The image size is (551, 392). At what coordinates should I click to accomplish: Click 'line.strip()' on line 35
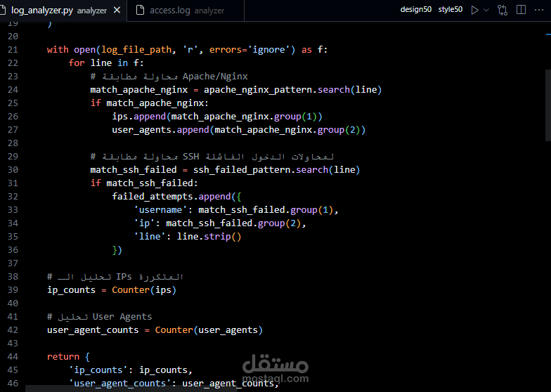(x=209, y=236)
